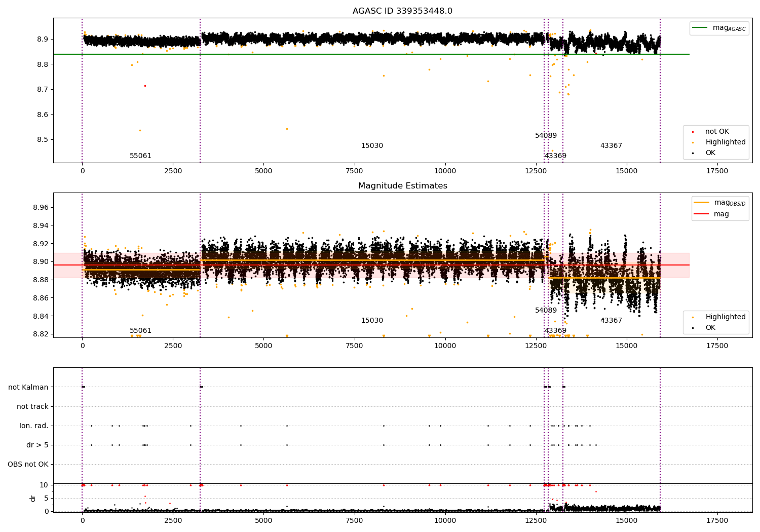The width and height of the screenshot is (760, 532).
Task: Click the 8.96 y-axis tick in middle plot
Action: tap(41, 208)
